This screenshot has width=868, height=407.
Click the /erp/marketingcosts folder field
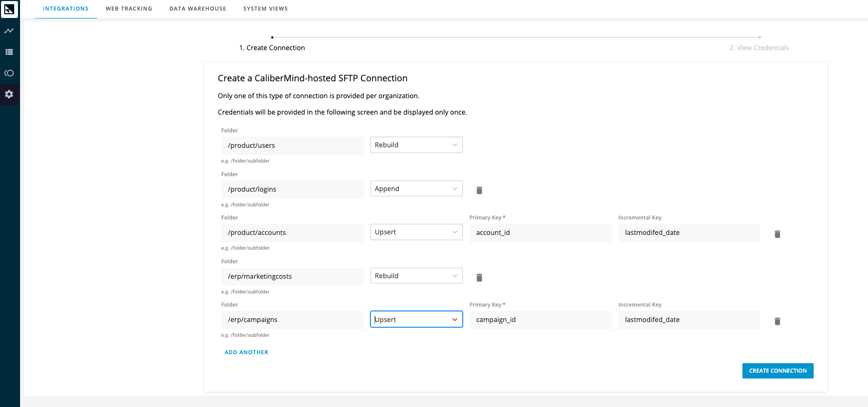coord(292,277)
